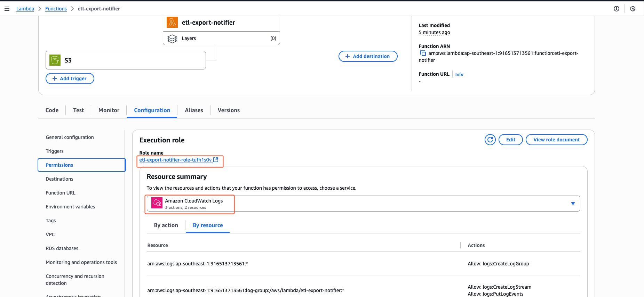The width and height of the screenshot is (644, 297).
Task: Open the service dropdown arrow in Resource summary
Action: point(573,204)
